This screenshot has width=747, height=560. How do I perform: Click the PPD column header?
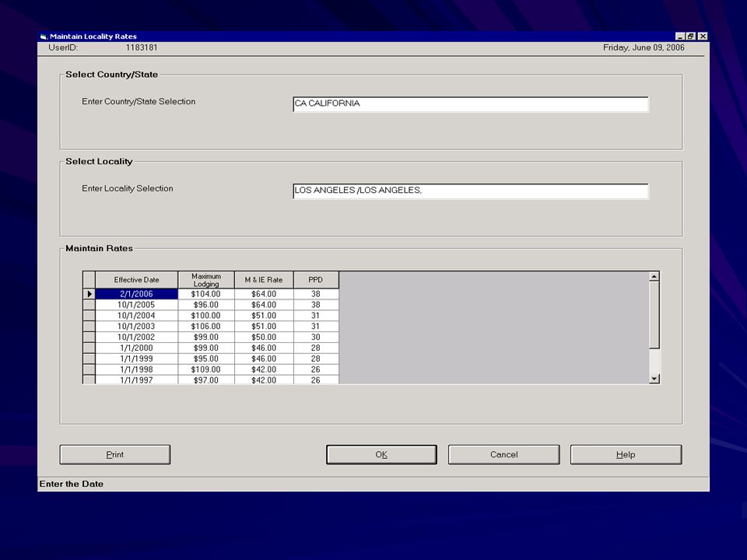click(316, 280)
